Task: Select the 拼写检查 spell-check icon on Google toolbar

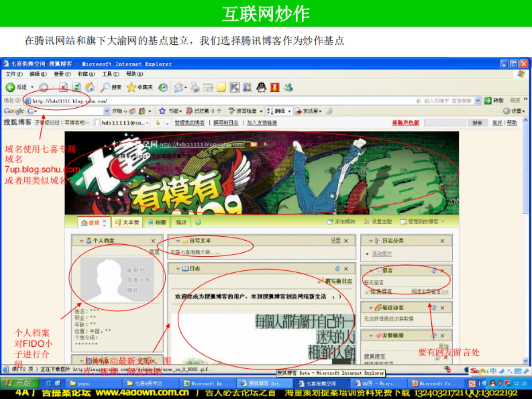Action: pyautogui.click(x=232, y=111)
